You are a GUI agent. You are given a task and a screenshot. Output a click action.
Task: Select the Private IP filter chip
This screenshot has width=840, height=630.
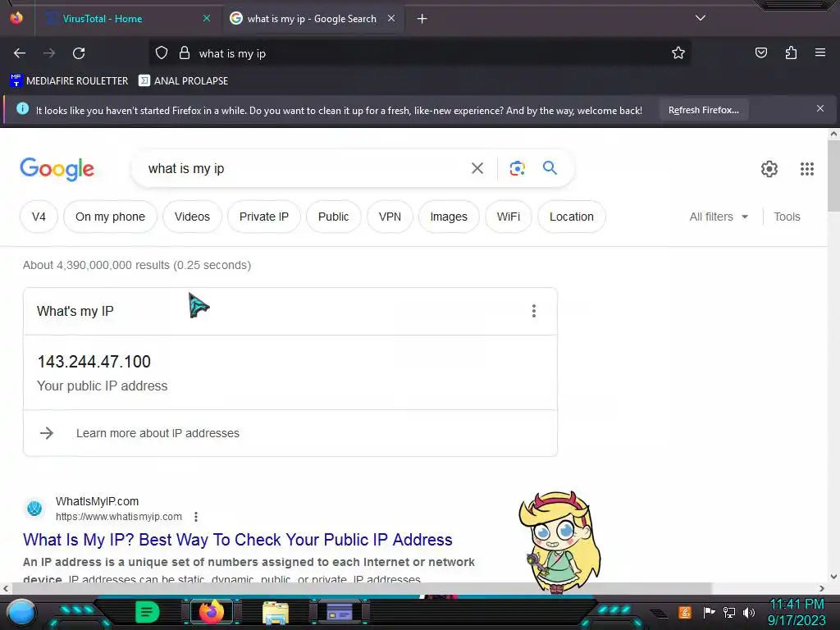pyautogui.click(x=263, y=217)
